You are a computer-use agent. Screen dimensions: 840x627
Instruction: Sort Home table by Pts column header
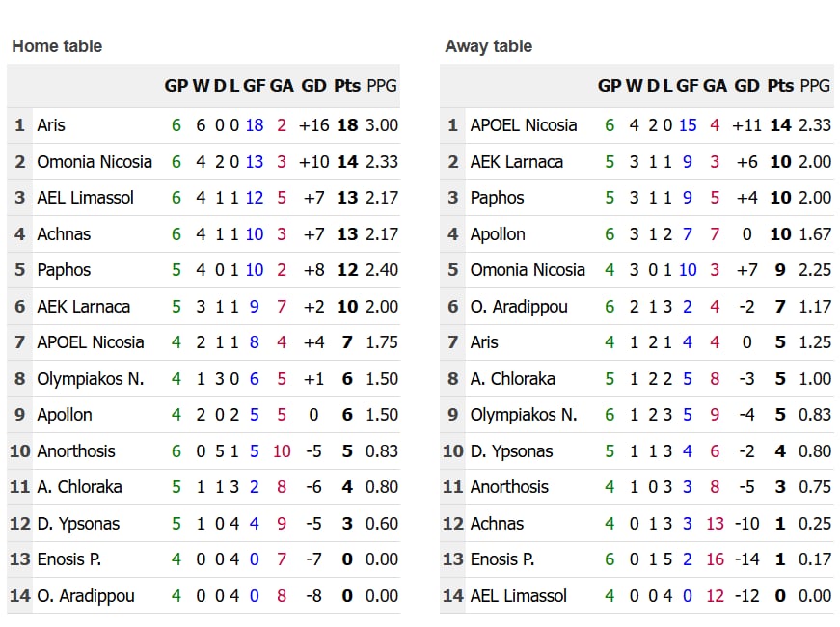click(x=347, y=86)
